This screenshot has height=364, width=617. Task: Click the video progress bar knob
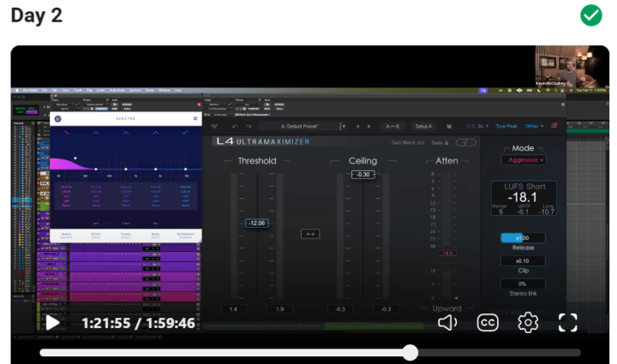pos(410,353)
